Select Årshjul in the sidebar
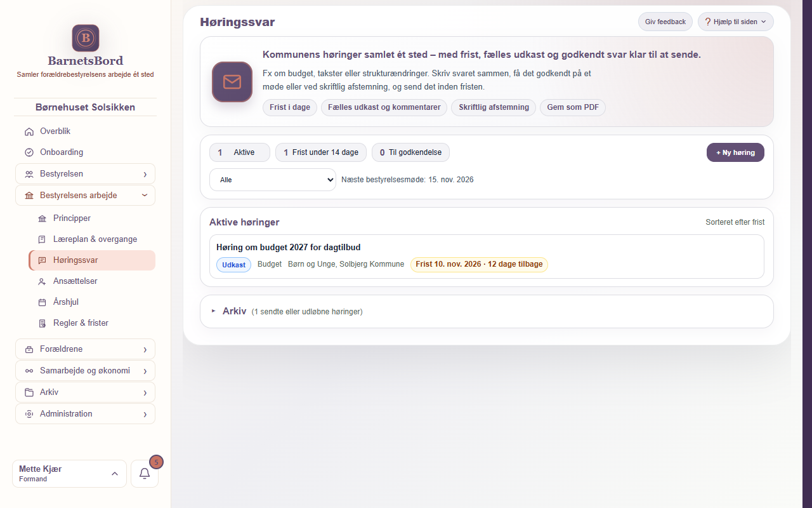 pos(92,302)
